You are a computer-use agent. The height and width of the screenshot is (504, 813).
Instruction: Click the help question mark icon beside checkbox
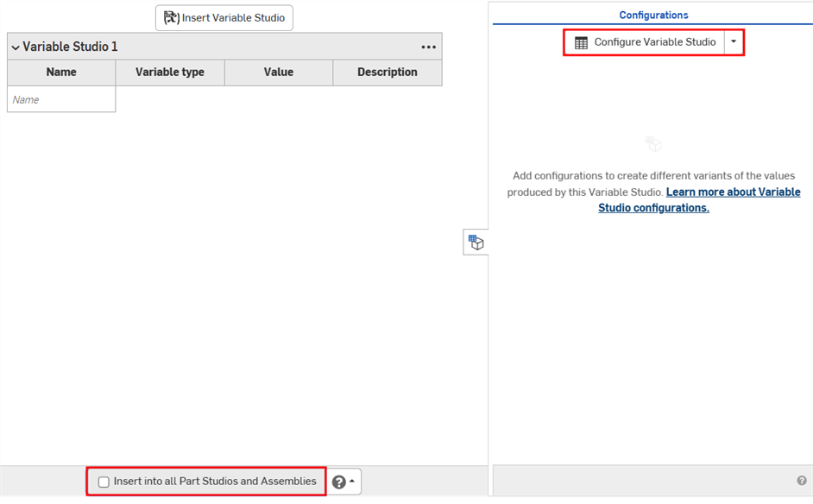[338, 482]
